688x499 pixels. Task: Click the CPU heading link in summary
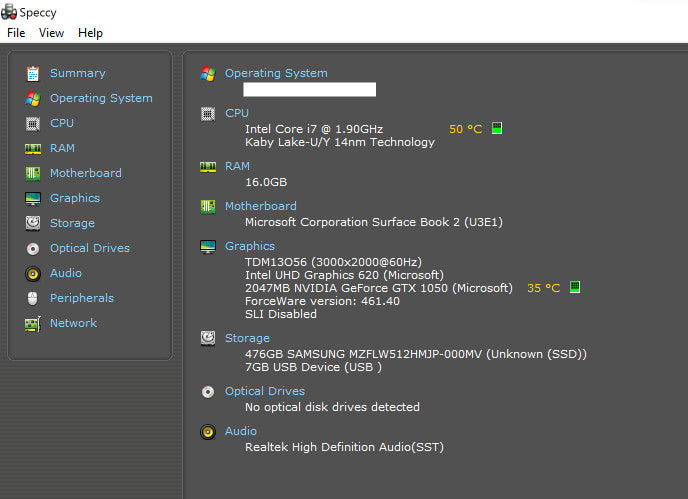(237, 113)
